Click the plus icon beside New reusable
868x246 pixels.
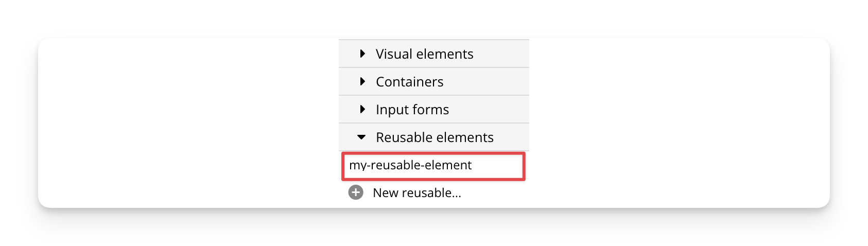(356, 192)
